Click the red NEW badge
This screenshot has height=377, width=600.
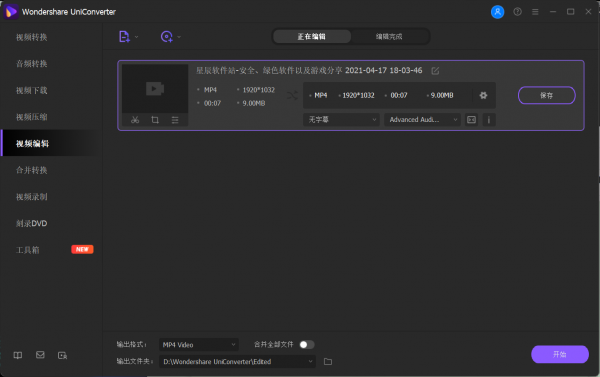pyautogui.click(x=82, y=250)
